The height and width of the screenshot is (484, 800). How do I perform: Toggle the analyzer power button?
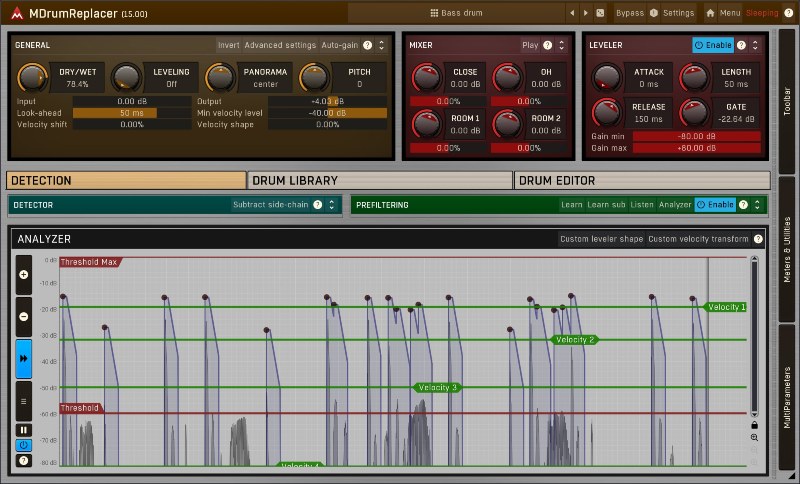click(23, 444)
